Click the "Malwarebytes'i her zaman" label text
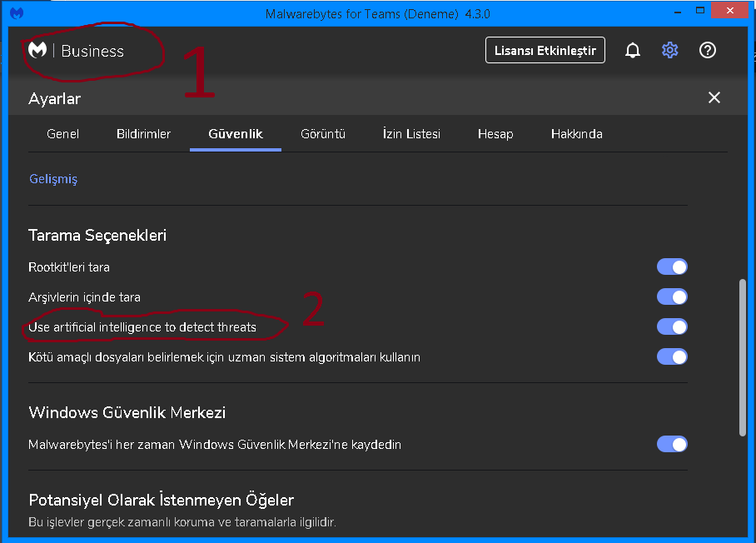Screen dimensions: 756x543 (x=215, y=445)
